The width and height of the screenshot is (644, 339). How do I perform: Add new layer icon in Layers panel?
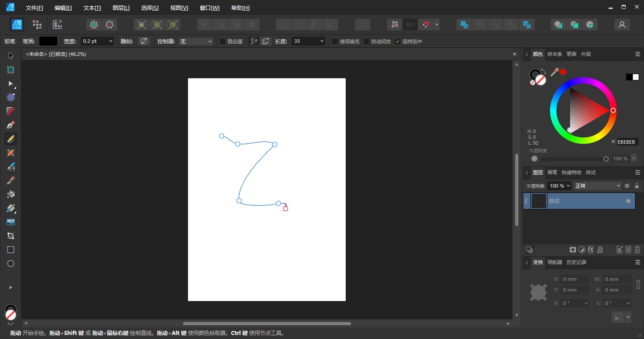click(x=619, y=250)
